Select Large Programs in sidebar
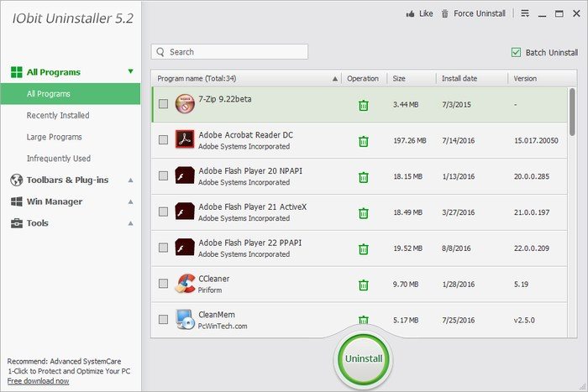 (55, 137)
